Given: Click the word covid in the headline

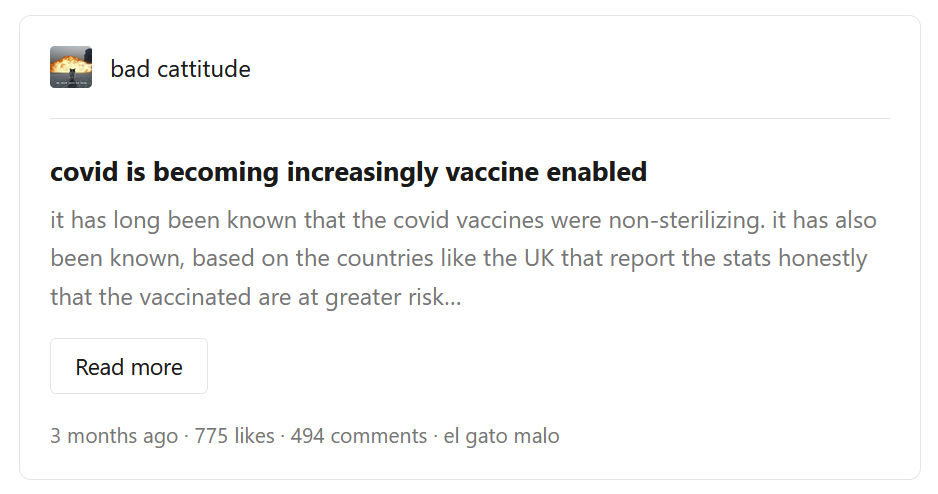Looking at the screenshot, I should pyautogui.click(x=84, y=172).
